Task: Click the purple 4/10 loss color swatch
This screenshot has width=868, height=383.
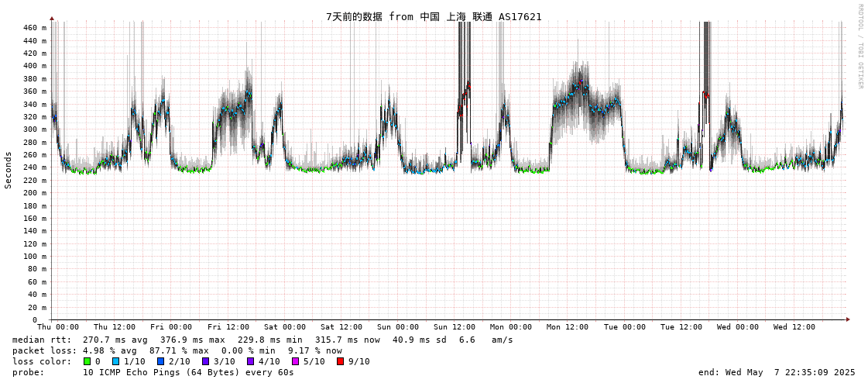Action: click(251, 361)
